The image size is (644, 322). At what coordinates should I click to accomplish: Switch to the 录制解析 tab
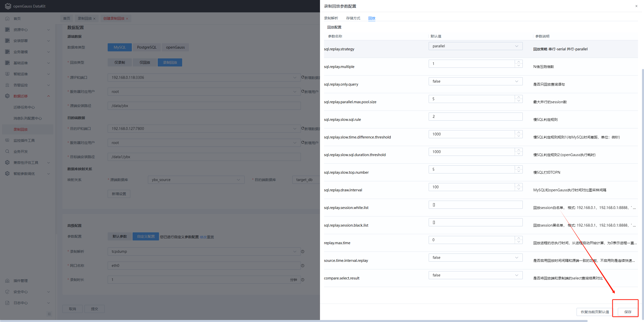[331, 18]
